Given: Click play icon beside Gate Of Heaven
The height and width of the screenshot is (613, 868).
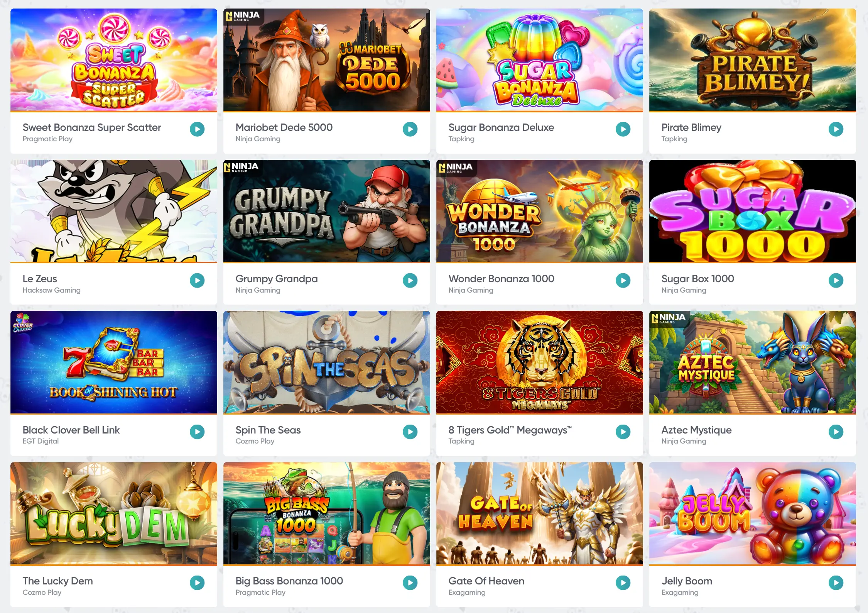Looking at the screenshot, I should pyautogui.click(x=623, y=583).
